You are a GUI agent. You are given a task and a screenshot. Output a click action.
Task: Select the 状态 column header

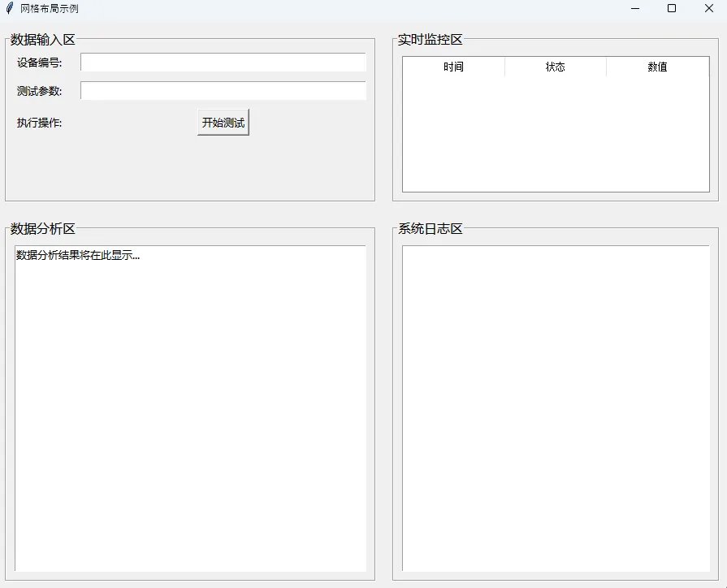pyautogui.click(x=555, y=67)
